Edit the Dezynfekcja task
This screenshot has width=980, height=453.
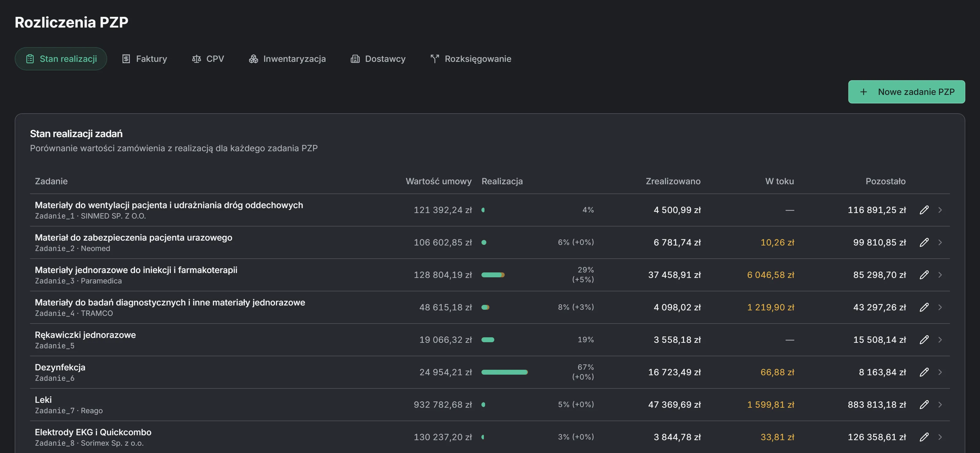924,372
